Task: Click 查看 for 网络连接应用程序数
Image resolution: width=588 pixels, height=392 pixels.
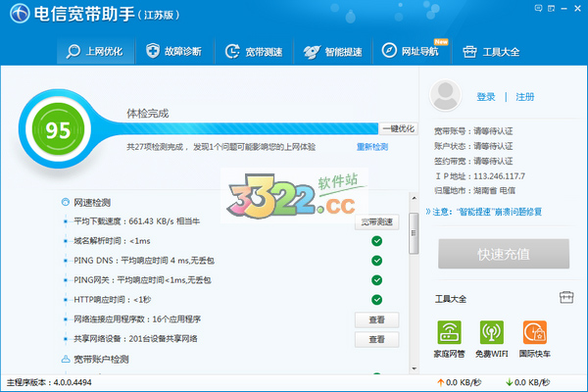Action: click(377, 320)
